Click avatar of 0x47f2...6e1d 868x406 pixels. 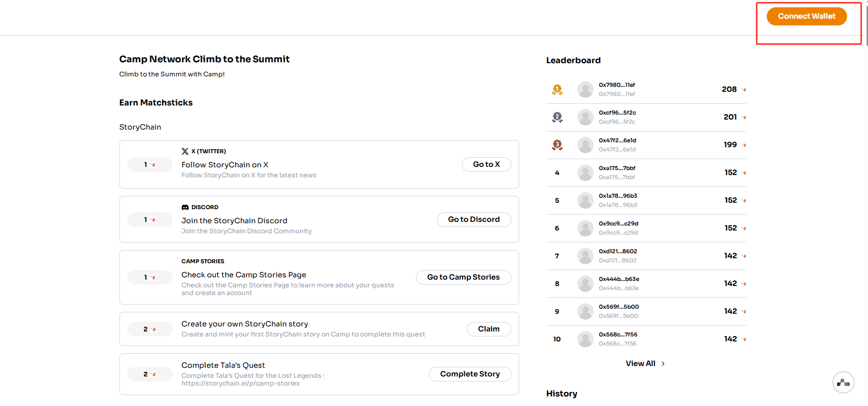click(585, 145)
